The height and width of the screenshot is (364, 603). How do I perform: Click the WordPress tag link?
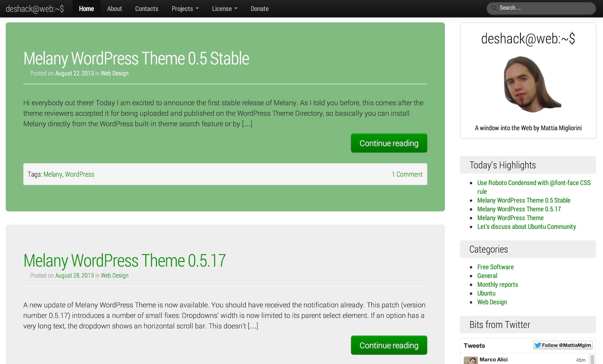coord(80,174)
